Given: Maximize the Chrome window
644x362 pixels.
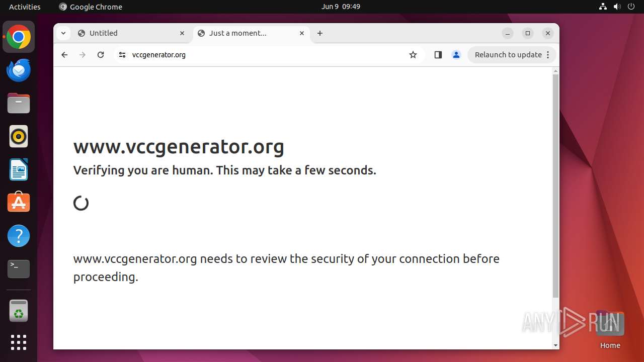Looking at the screenshot, I should click(x=528, y=33).
